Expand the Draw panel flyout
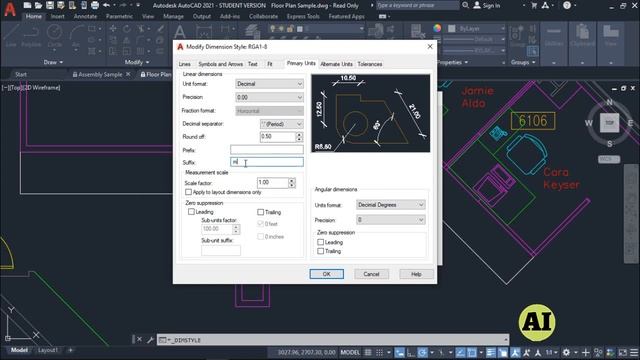Viewport: 640px width, 360px height. tap(53, 62)
